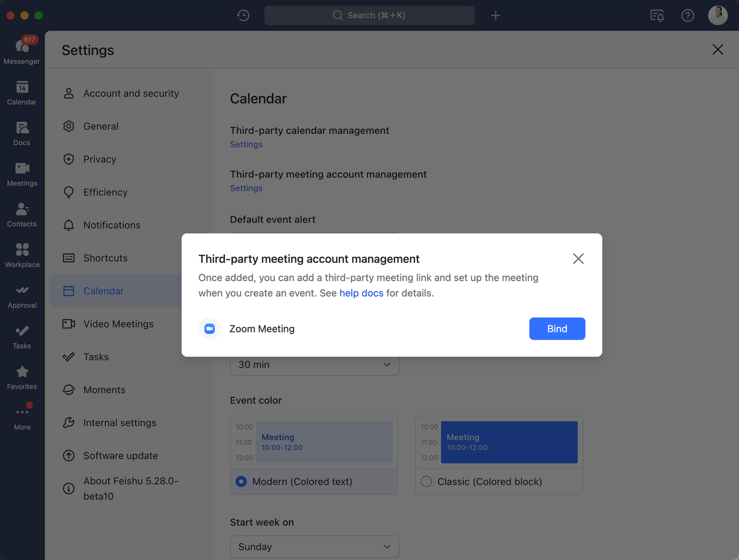The image size is (739, 560).
Task: Close the third-party meeting dialog
Action: pyautogui.click(x=578, y=259)
